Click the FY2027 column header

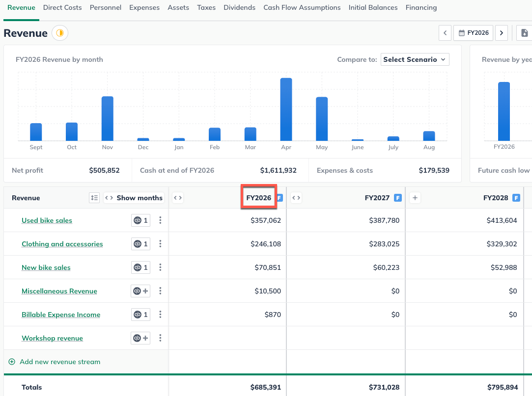coord(377,198)
